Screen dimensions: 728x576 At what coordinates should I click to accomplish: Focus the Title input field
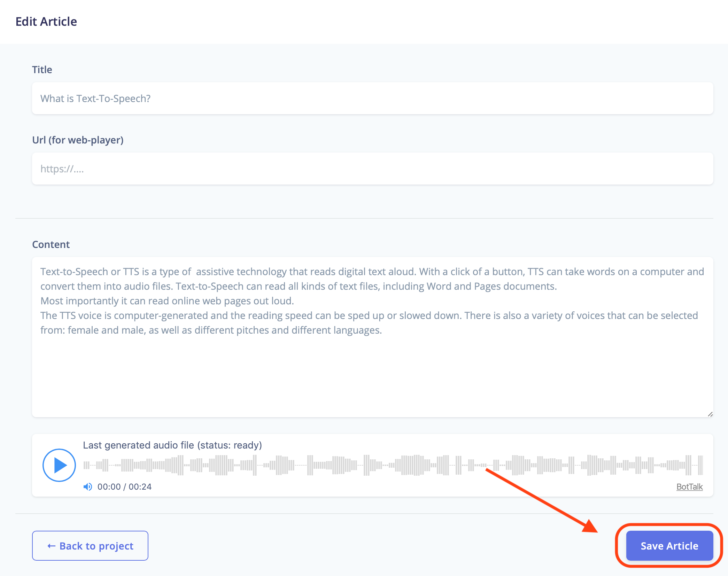coord(372,99)
